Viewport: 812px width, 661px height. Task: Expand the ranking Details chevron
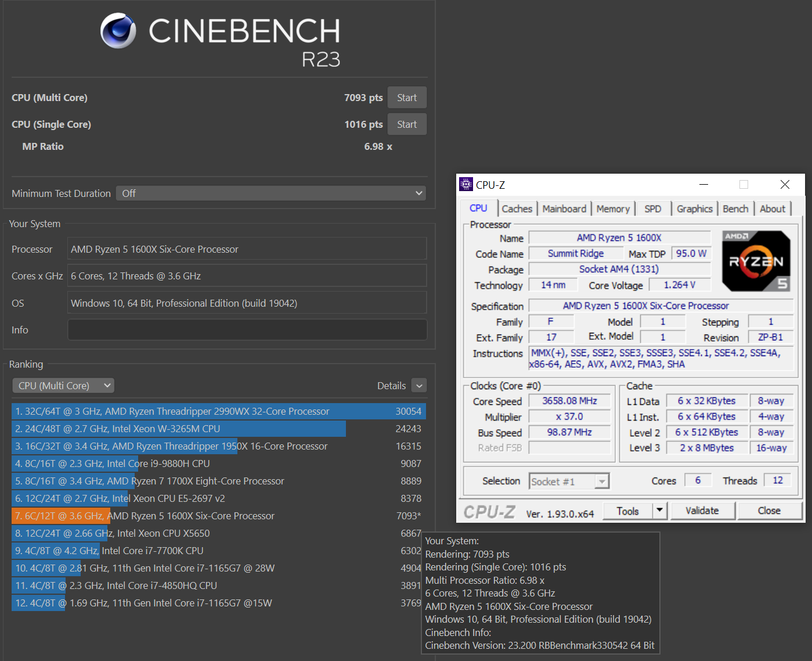click(419, 386)
